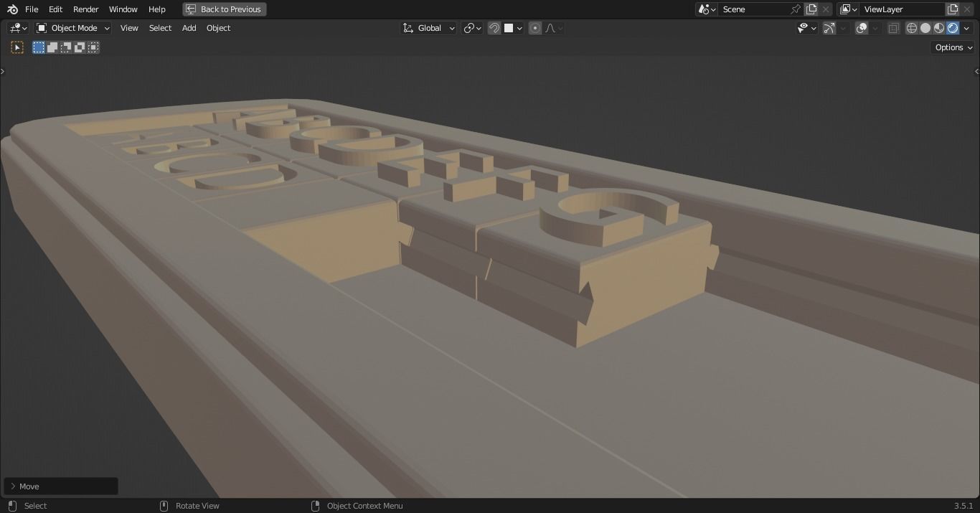
Task: Open the Options dropdown
Action: (953, 47)
